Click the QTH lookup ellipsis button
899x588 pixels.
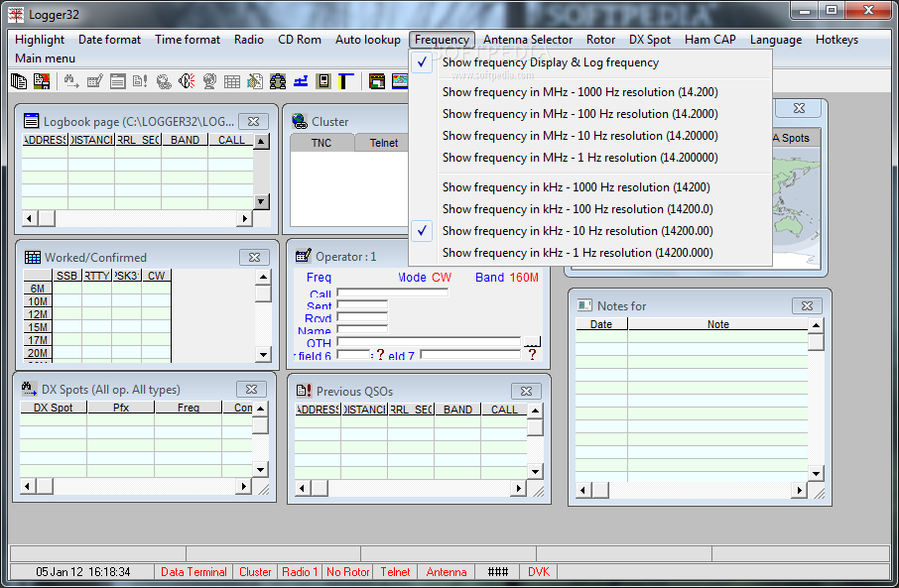coord(532,342)
